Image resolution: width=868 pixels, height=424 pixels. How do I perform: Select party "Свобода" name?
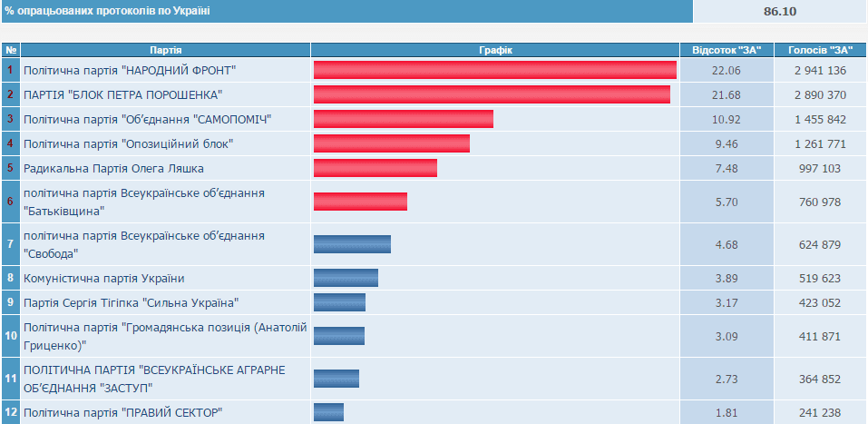[144, 244]
